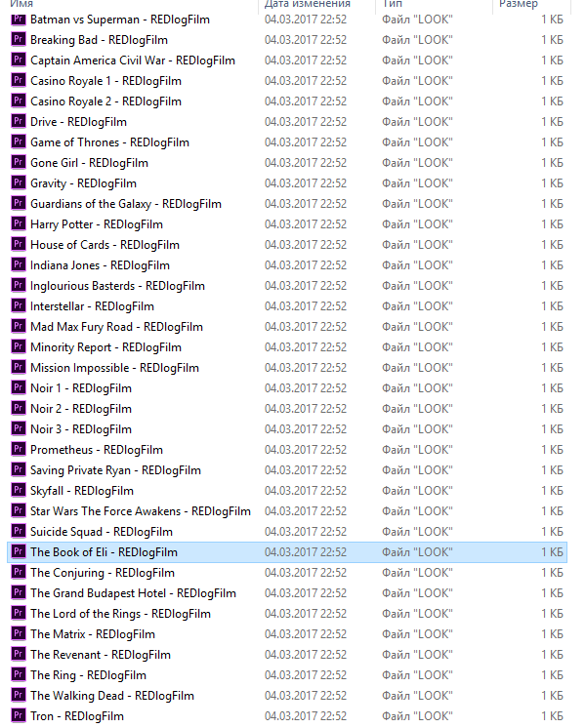Viewport: 586px width, 728px height.
Task: Click the date in The Matrix row
Action: click(306, 633)
